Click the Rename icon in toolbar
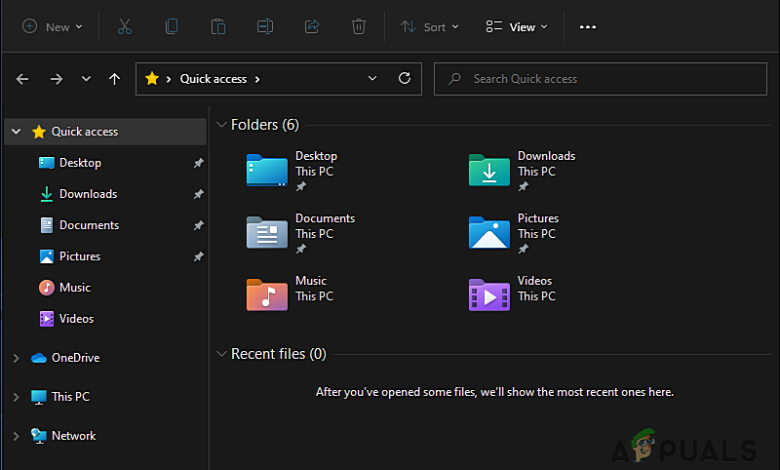The height and width of the screenshot is (470, 780). [x=264, y=27]
